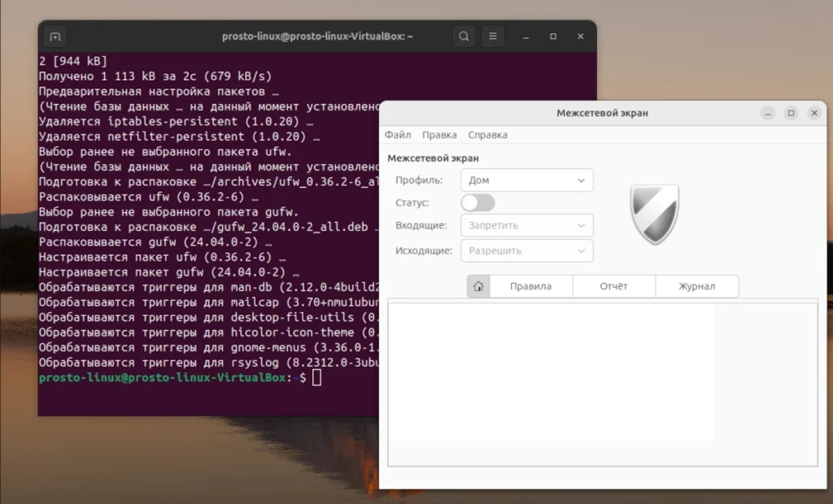Click line 'Получено 1 113 kB за 2с'
The width and height of the screenshot is (833, 504).
click(x=155, y=76)
